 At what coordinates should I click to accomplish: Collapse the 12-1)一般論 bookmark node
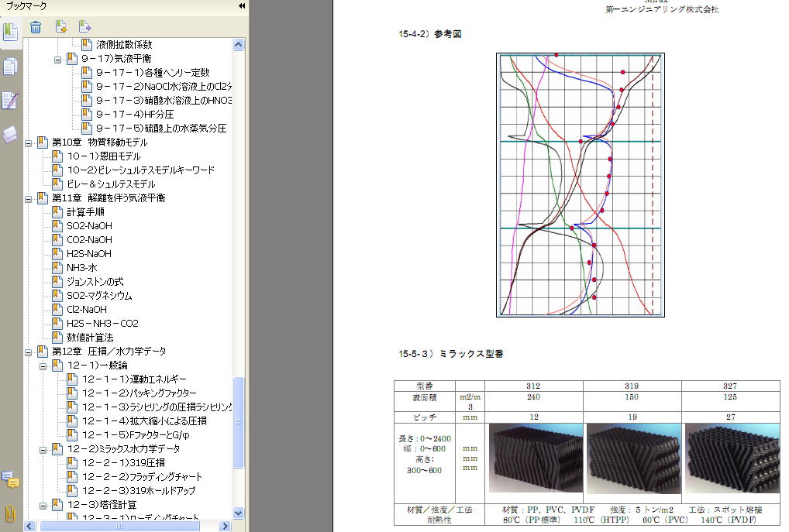click(x=43, y=366)
